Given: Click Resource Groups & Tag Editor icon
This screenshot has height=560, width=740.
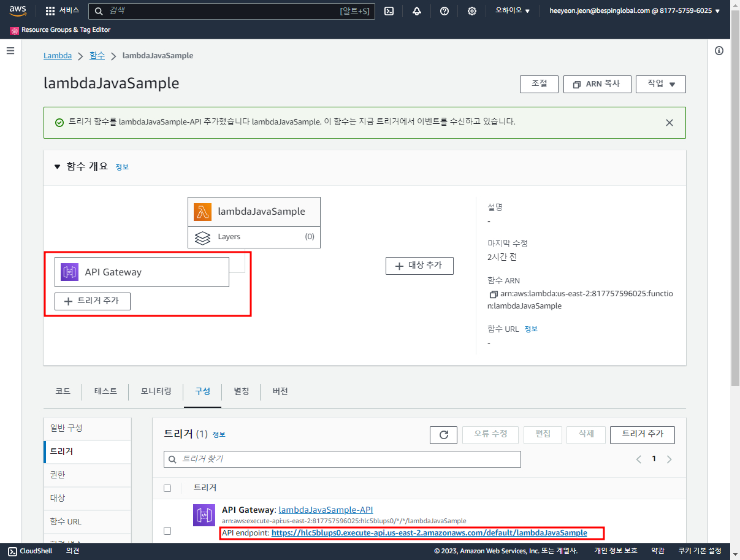Looking at the screenshot, I should point(14,30).
